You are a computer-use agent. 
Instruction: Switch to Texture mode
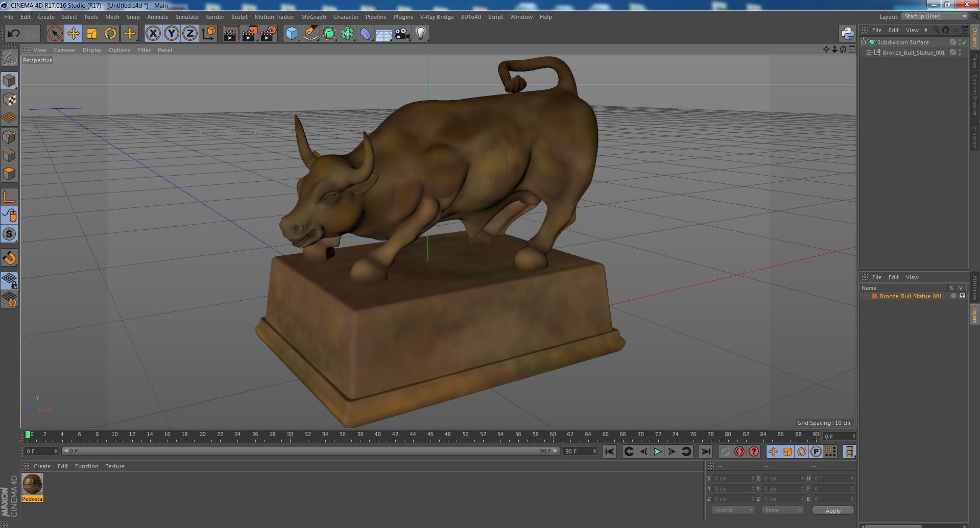9,100
